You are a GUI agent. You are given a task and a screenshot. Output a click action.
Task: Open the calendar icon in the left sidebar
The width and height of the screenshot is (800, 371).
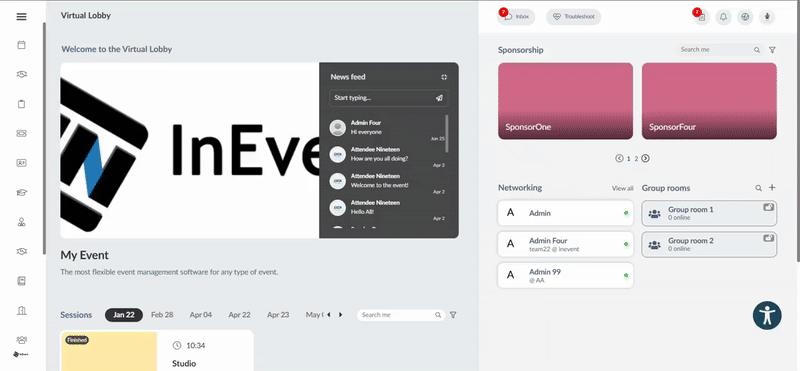pos(21,45)
